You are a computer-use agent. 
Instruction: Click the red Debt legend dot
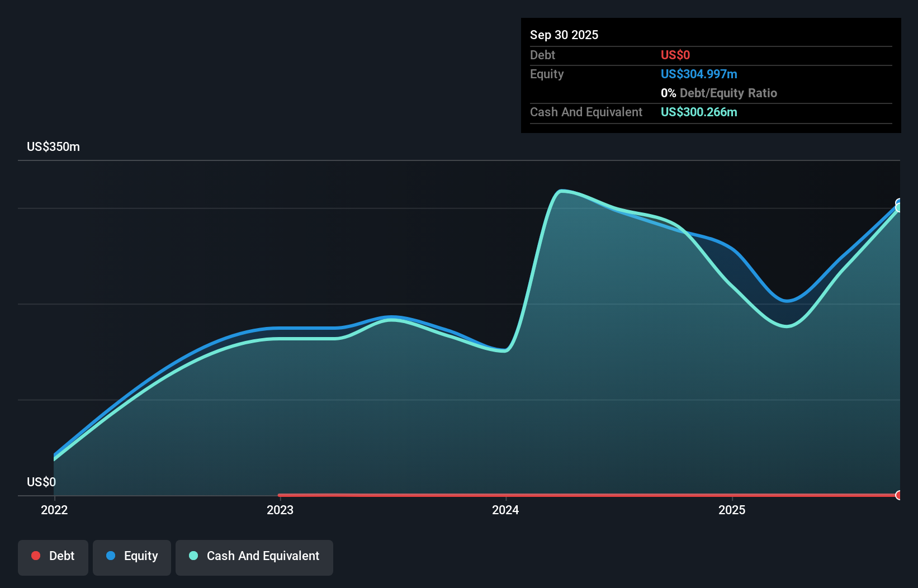(36, 556)
